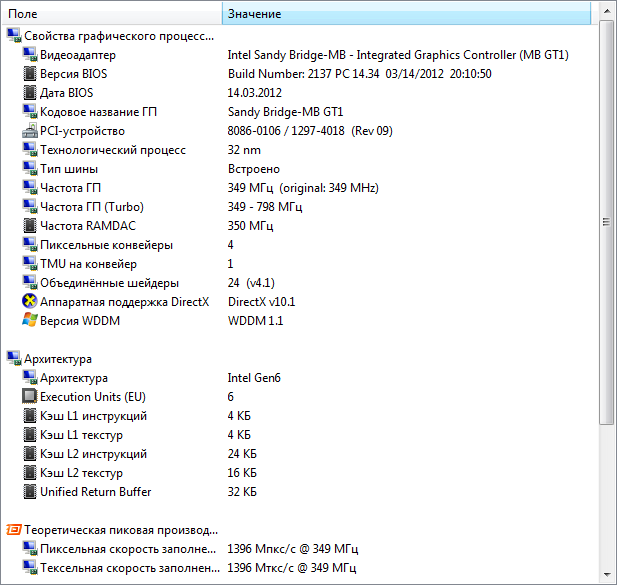
Task: Click the chip icon beside Частота RAMDAC
Action: pyautogui.click(x=30, y=225)
